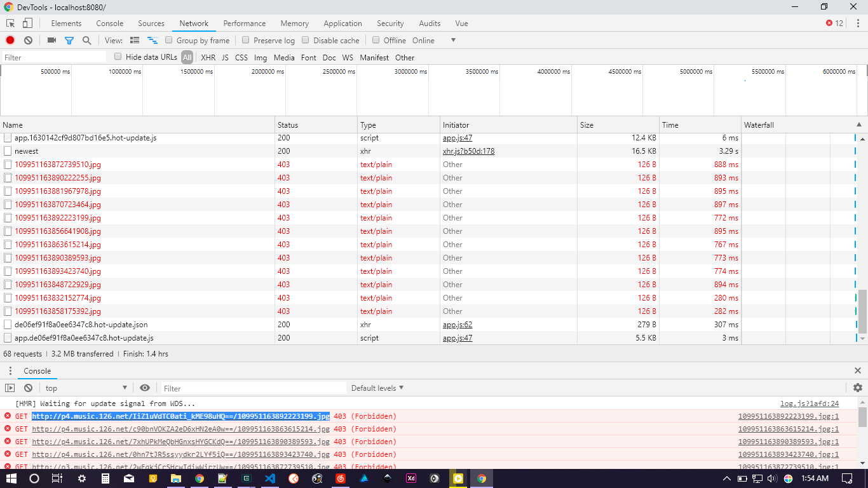Screen dimensions: 868x488
Task: Create a live expression with eye icon
Action: coord(145,388)
